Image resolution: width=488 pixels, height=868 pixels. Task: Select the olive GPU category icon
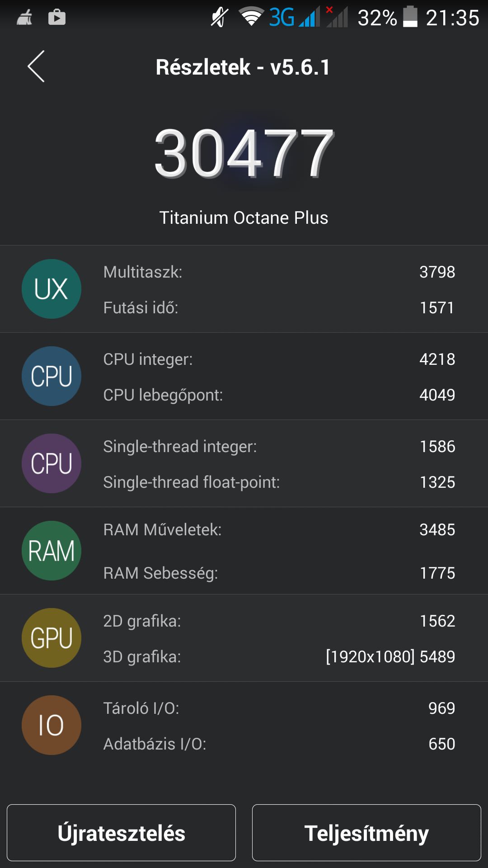[52, 638]
